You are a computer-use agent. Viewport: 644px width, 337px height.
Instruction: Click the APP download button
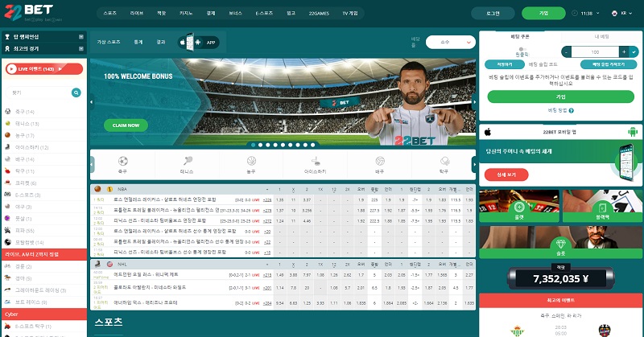tap(199, 43)
